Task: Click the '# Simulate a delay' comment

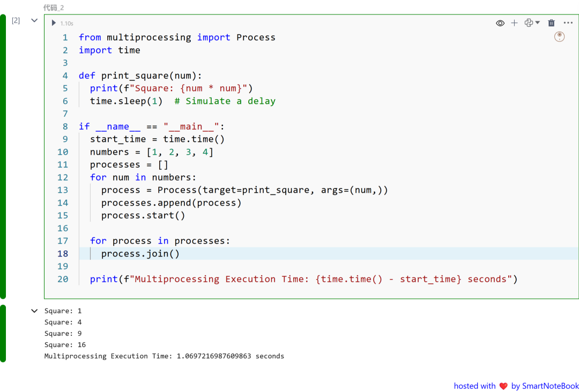Action: [x=225, y=101]
